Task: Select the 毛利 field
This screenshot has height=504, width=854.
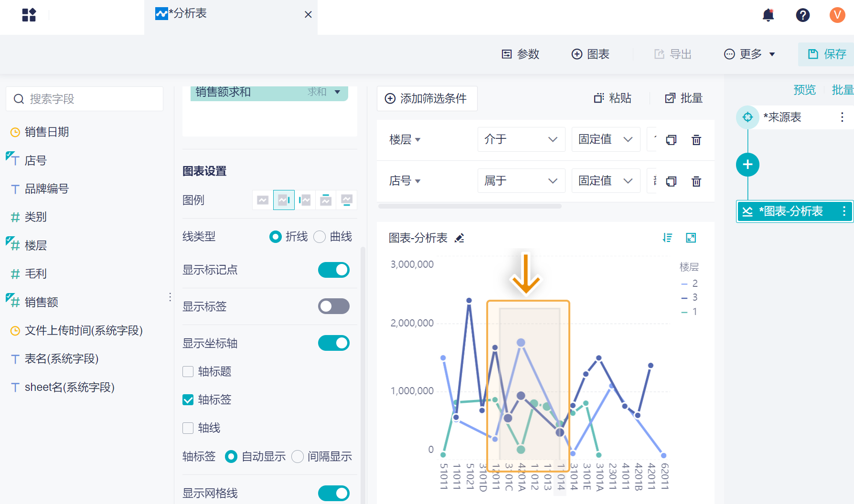Action: coord(36,273)
